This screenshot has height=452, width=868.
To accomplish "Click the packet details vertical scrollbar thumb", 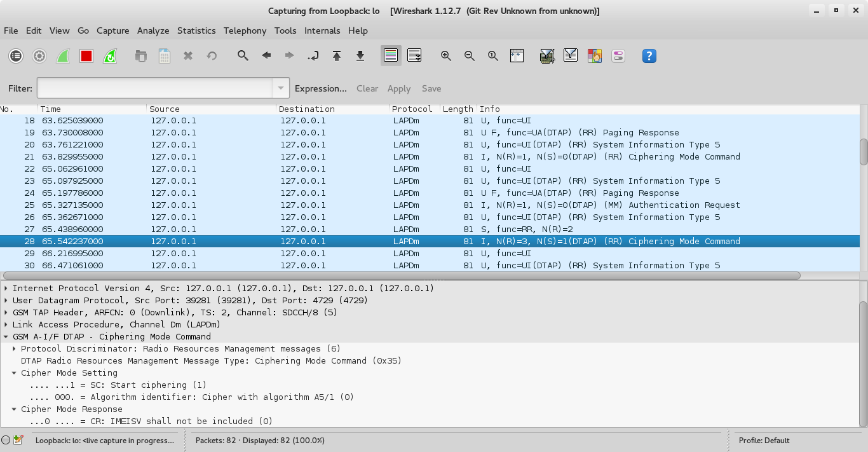I will [x=864, y=362].
